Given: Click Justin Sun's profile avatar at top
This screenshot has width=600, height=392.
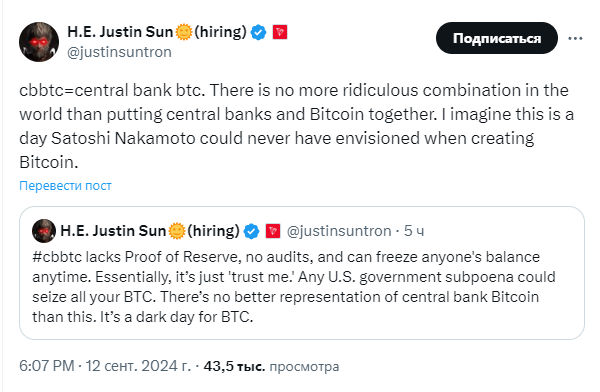Looking at the screenshot, I should [39, 42].
